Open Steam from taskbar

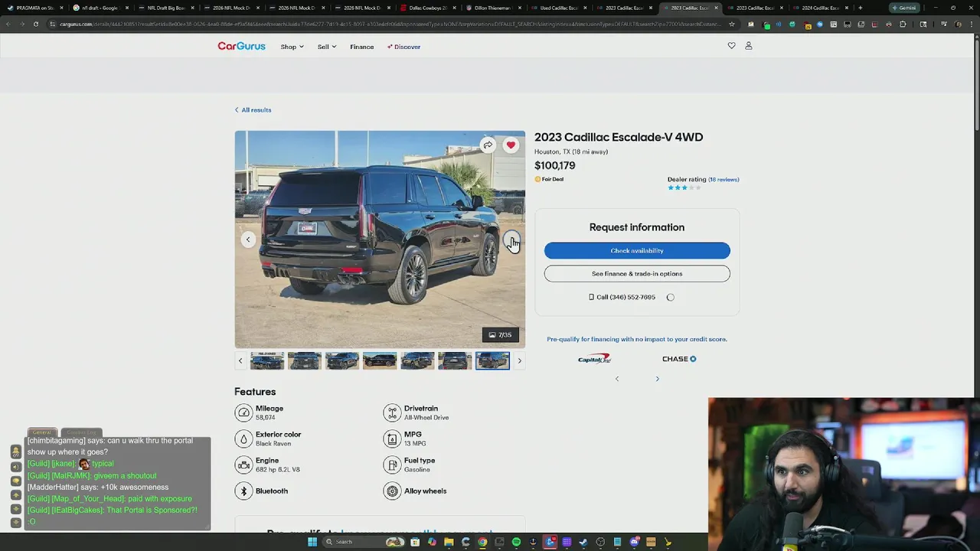coord(583,542)
